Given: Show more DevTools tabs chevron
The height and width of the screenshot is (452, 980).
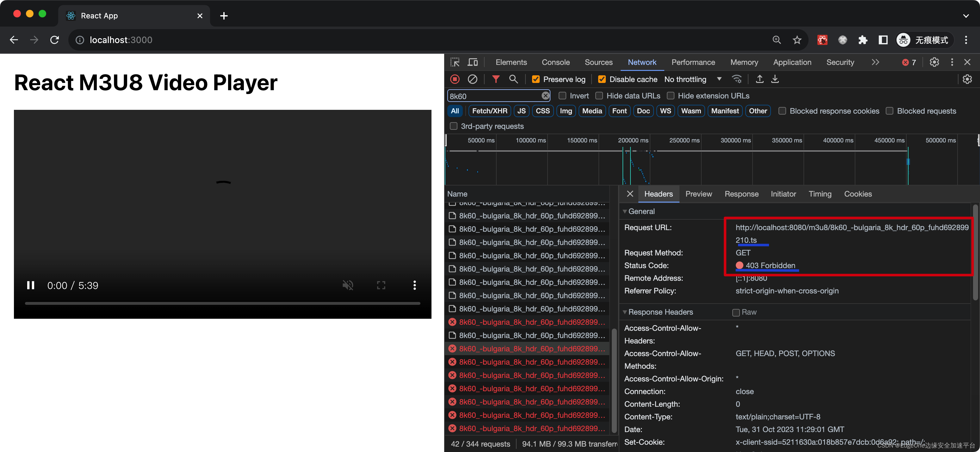Looking at the screenshot, I should [x=875, y=62].
